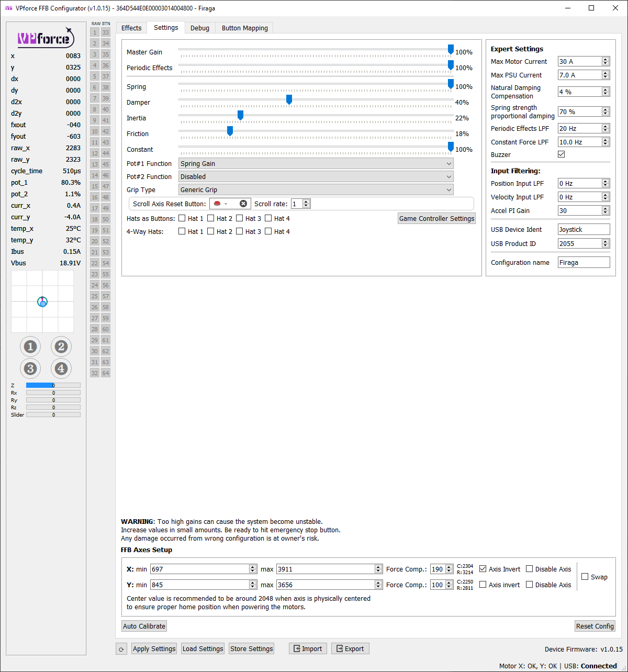
Task: Click the red button icon in Scroll Axis Reset
Action: [217, 204]
